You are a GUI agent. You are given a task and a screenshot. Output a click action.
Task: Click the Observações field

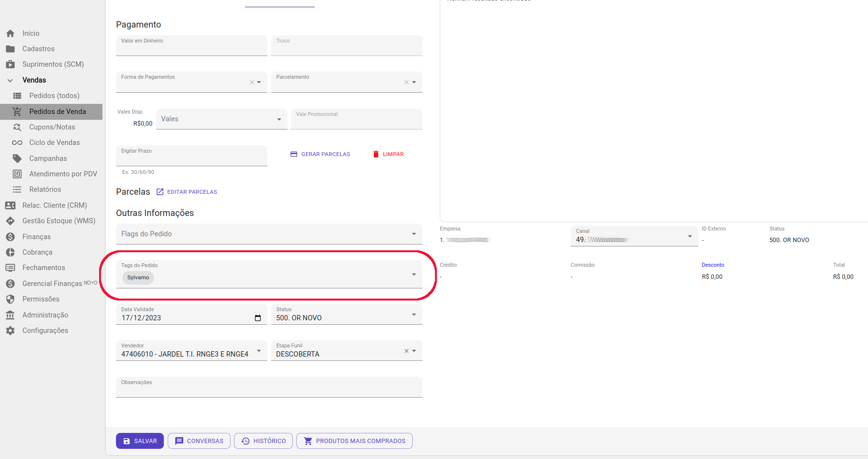pyautogui.click(x=269, y=387)
